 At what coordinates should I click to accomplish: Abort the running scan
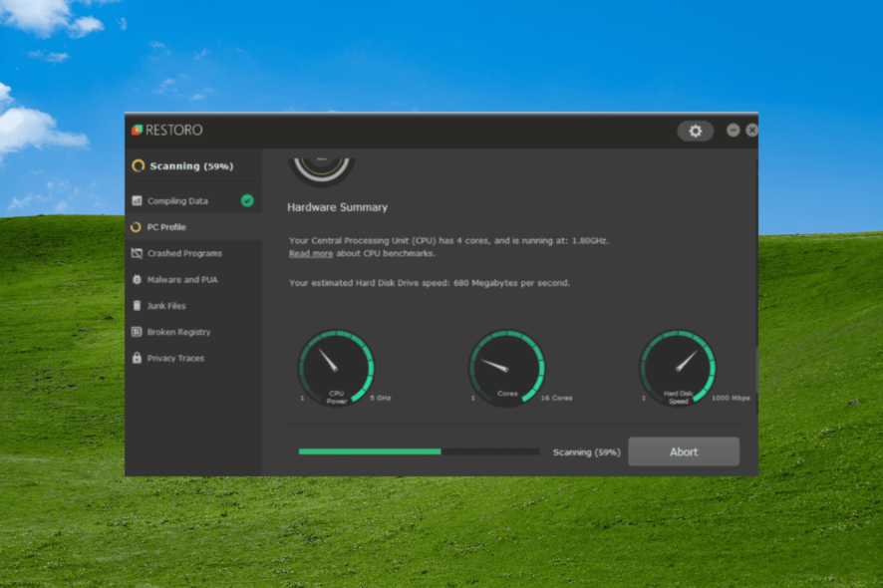[684, 451]
